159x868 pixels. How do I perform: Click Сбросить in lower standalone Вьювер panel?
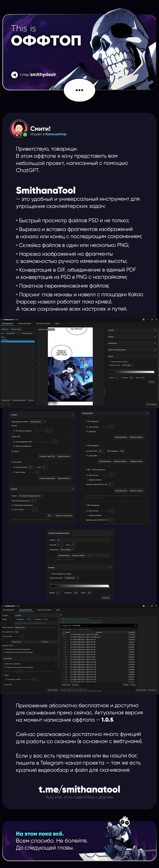(x=106, y=598)
